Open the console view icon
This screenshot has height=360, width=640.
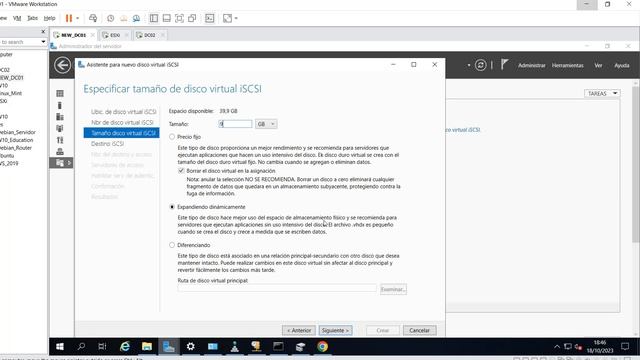coord(209,18)
